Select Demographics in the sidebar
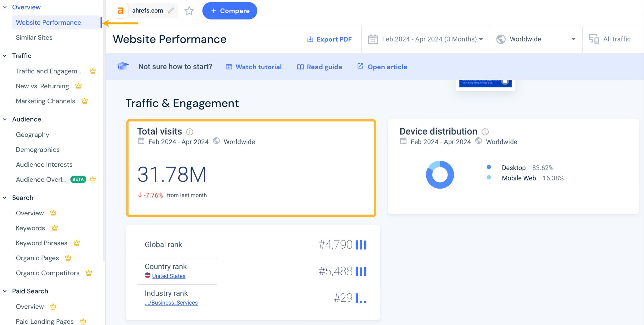The image size is (644, 325). 37,150
